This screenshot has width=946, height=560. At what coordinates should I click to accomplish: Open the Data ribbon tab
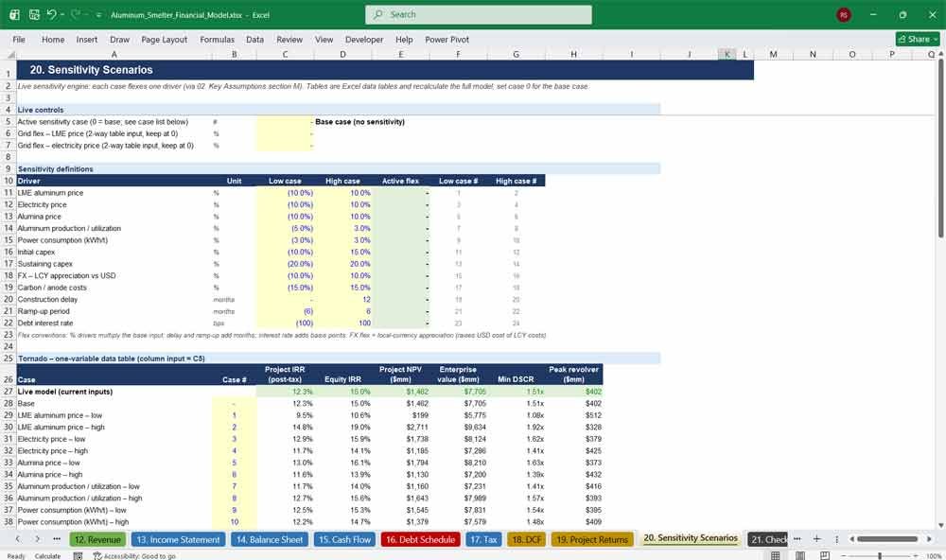254,39
